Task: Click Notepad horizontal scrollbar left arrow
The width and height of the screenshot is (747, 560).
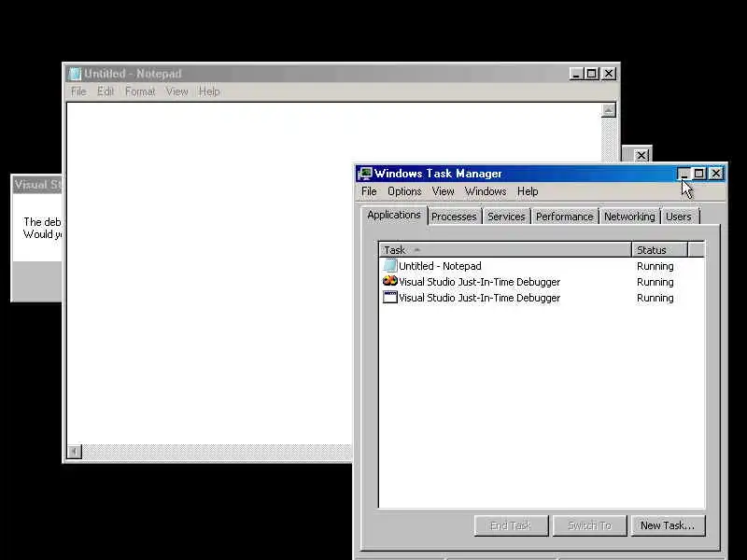Action: 75,452
